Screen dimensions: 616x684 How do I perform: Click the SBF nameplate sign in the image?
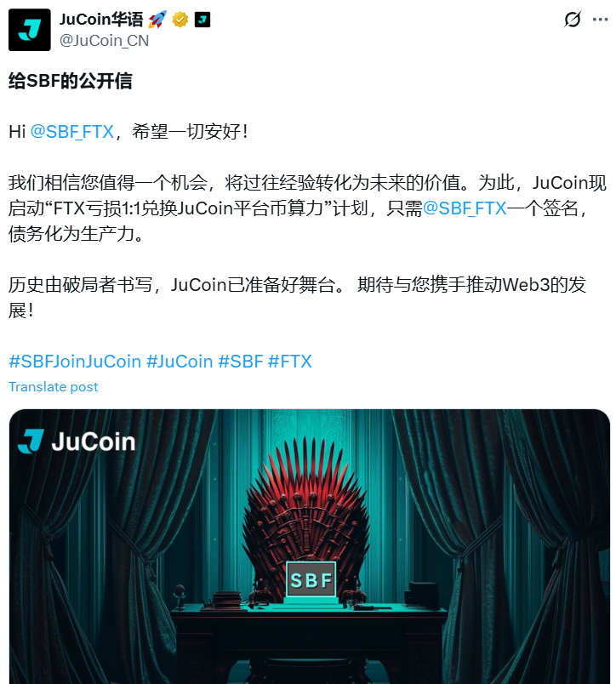click(311, 579)
